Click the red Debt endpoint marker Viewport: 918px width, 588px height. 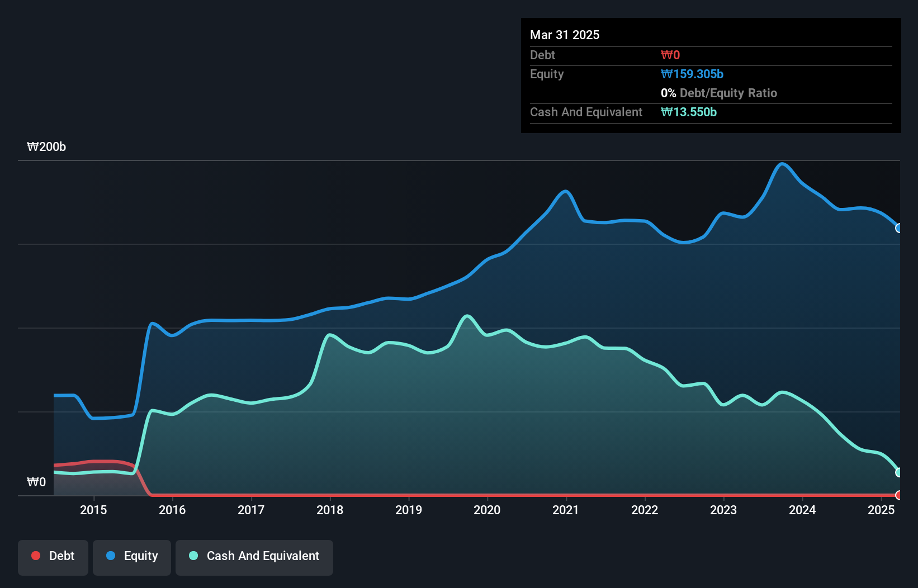(x=899, y=495)
